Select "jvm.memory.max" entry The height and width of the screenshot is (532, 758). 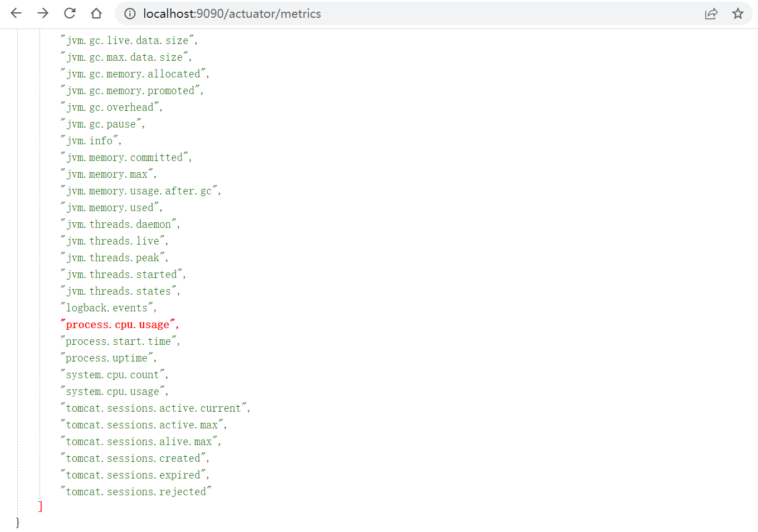(x=106, y=174)
